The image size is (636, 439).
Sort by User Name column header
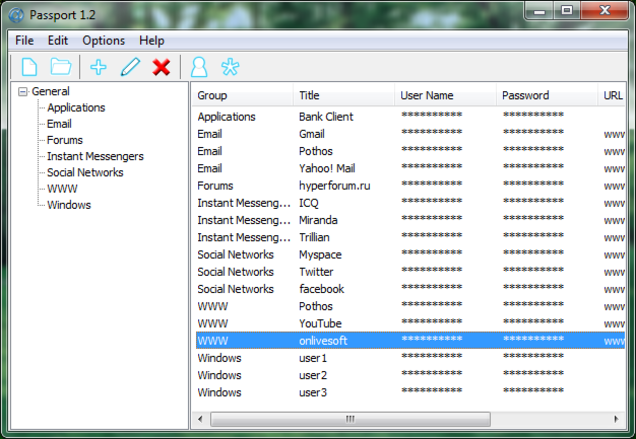click(x=445, y=95)
